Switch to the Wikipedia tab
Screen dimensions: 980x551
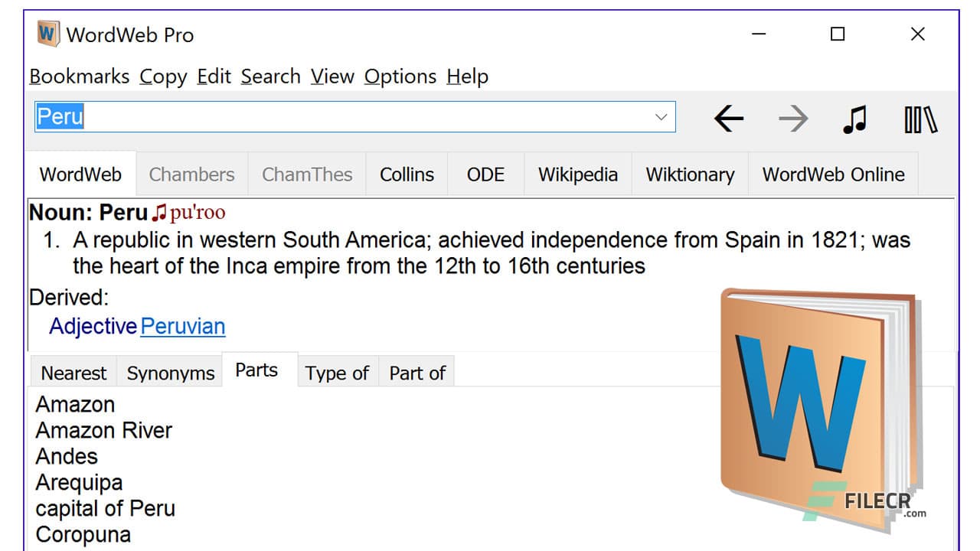[x=577, y=174]
